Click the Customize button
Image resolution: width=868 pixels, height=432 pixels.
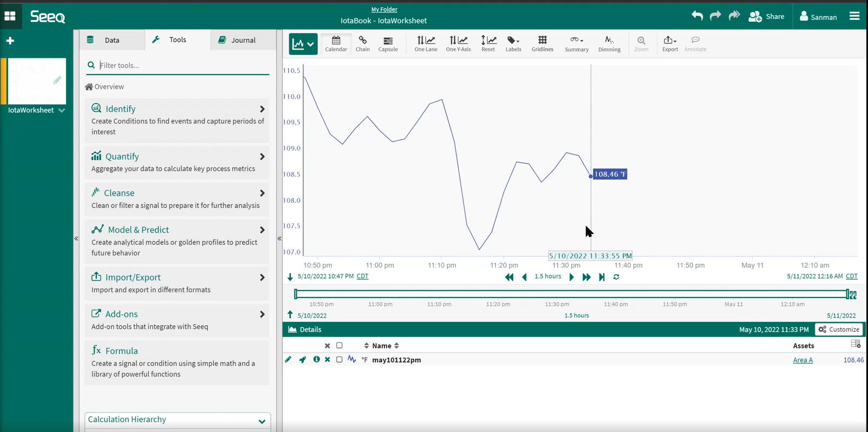click(x=839, y=330)
